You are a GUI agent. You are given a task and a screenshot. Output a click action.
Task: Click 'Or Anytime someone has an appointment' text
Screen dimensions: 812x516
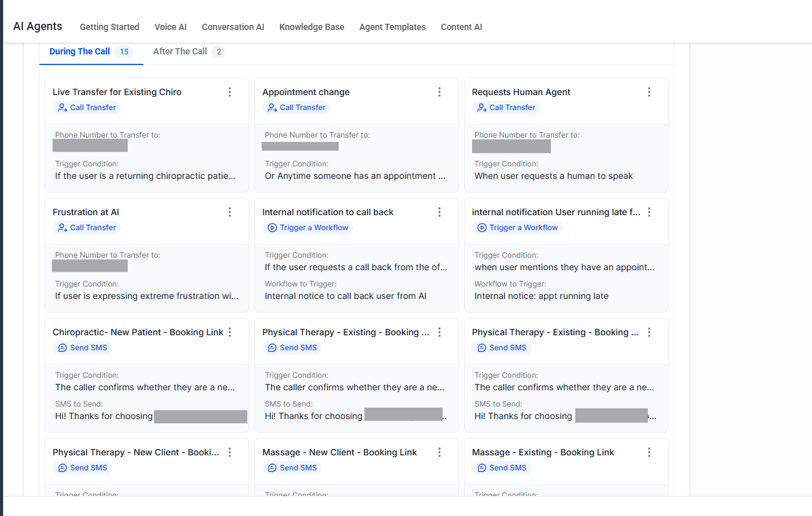355,176
